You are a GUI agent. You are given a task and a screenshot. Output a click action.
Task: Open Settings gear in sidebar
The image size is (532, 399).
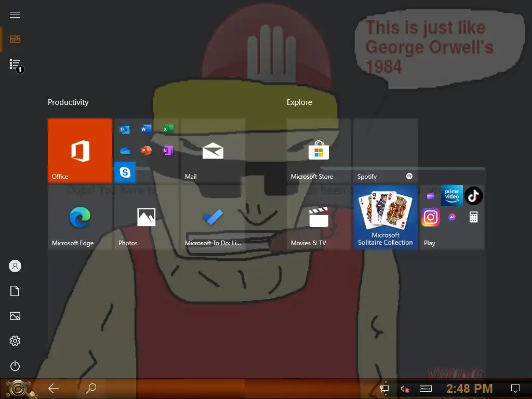[15, 341]
